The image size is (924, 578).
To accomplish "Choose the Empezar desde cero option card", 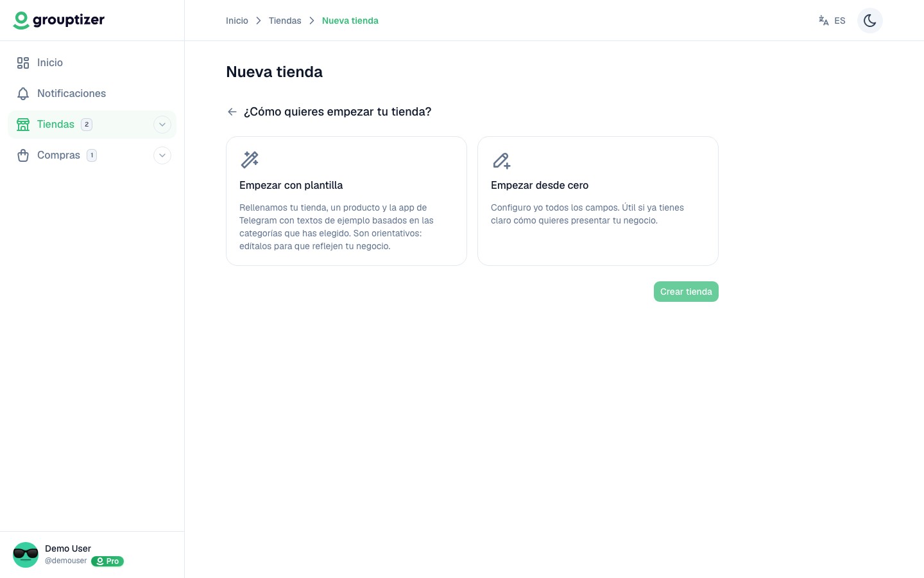I will click(598, 201).
